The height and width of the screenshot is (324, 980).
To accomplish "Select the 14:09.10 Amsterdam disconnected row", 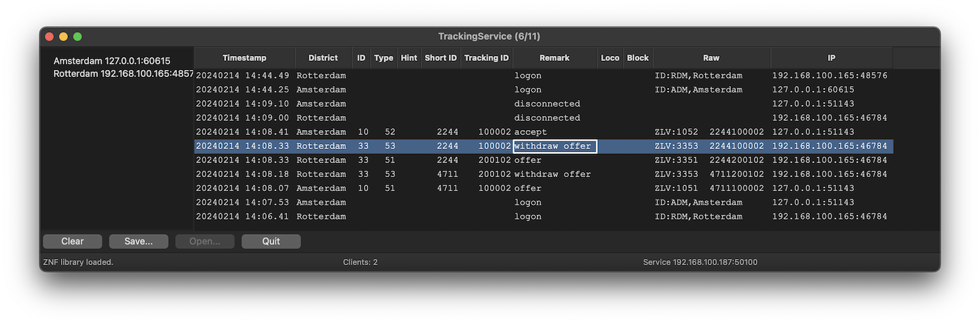I will (x=420, y=104).
